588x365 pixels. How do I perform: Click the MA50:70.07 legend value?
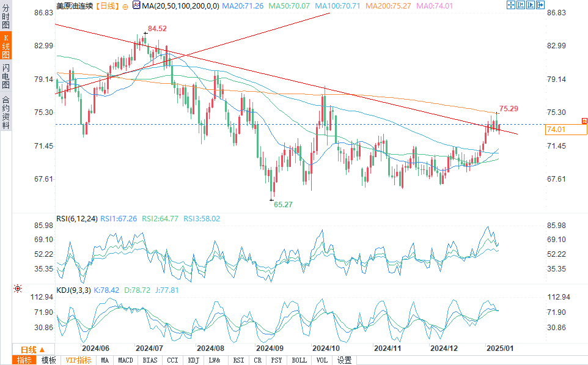click(289, 6)
